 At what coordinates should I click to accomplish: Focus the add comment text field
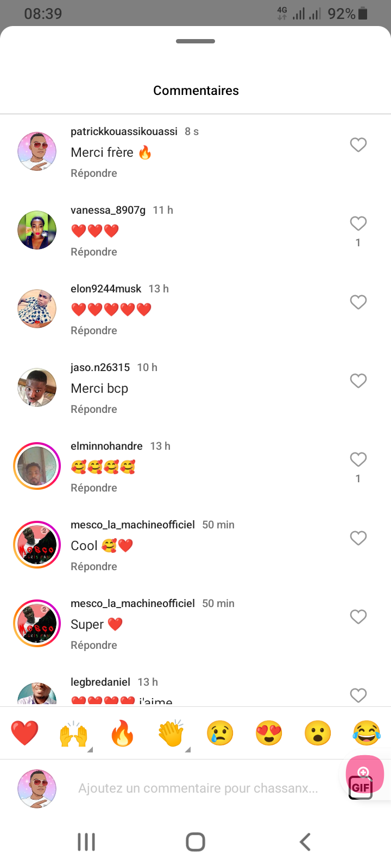[198, 788]
